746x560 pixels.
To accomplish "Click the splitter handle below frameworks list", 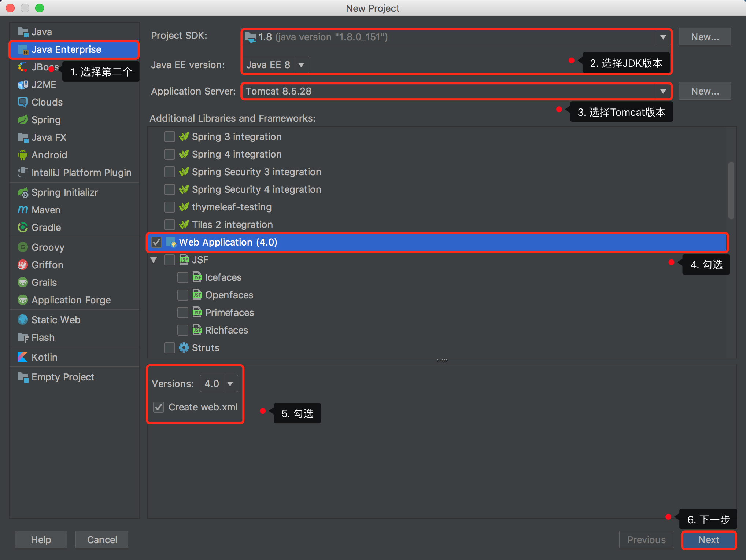I will (442, 360).
